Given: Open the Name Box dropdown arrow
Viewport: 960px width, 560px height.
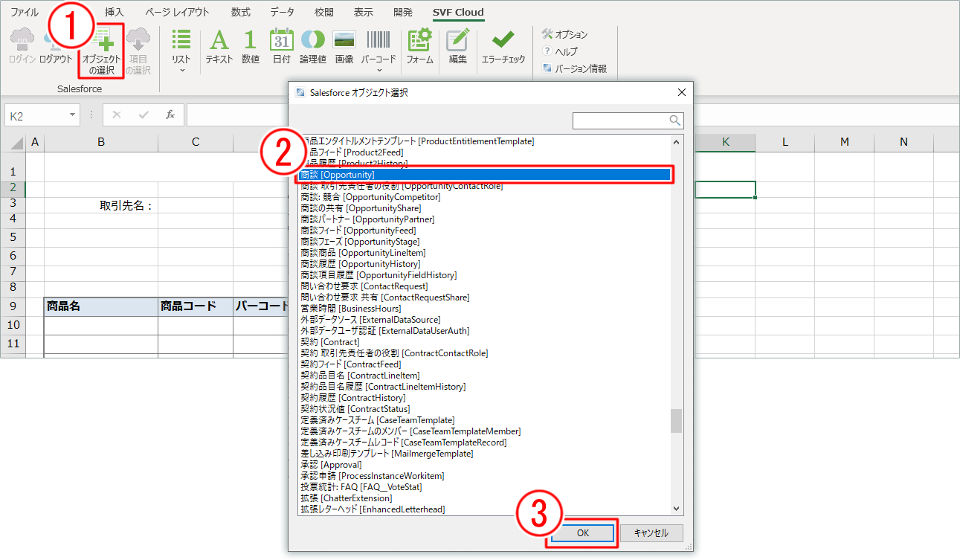Looking at the screenshot, I should [x=72, y=115].
